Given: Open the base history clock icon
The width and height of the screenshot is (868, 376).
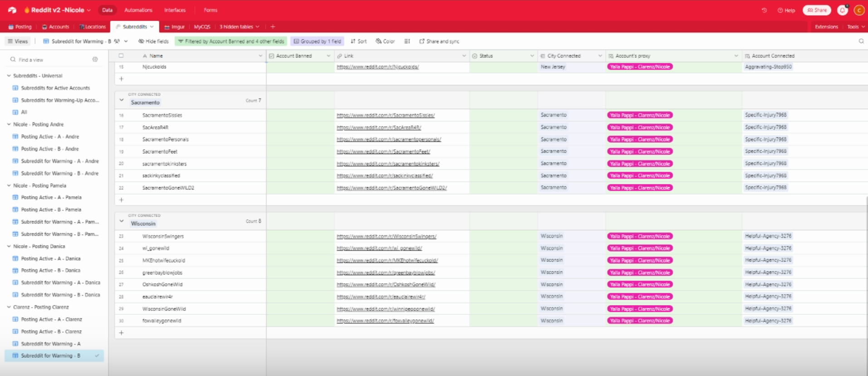Looking at the screenshot, I should (764, 10).
